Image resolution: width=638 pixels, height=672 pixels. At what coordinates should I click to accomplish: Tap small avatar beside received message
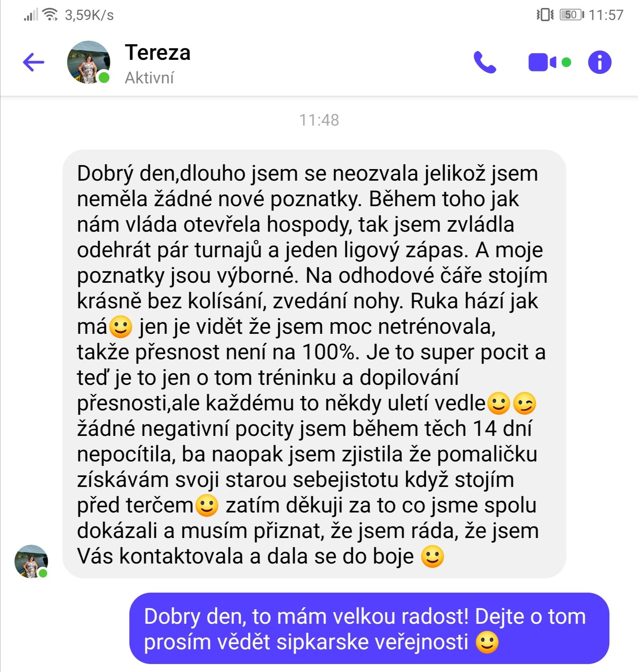(x=31, y=561)
